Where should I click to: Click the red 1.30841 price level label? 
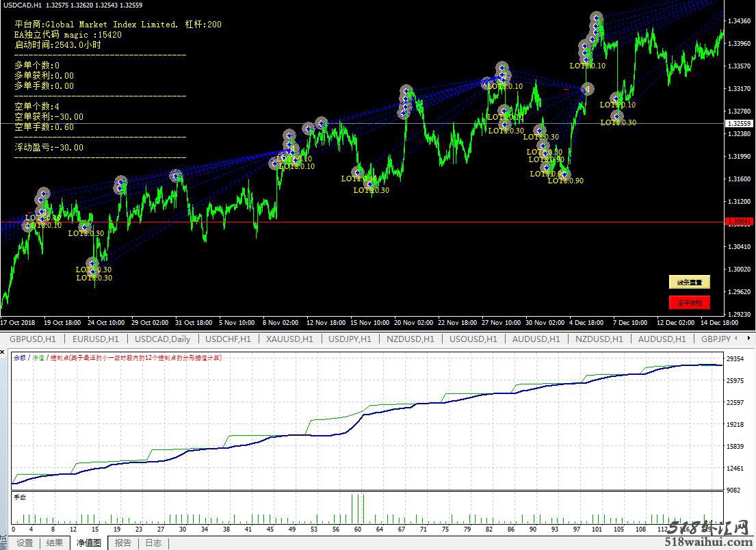[x=740, y=222]
